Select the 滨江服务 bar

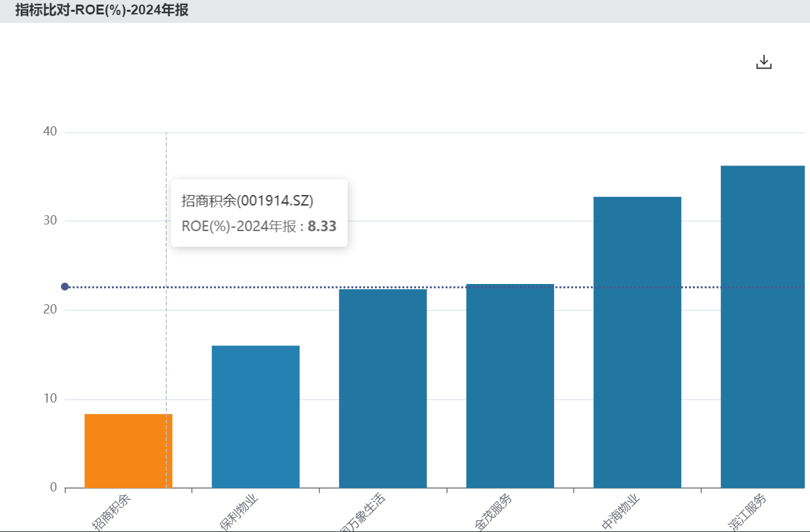(762, 327)
